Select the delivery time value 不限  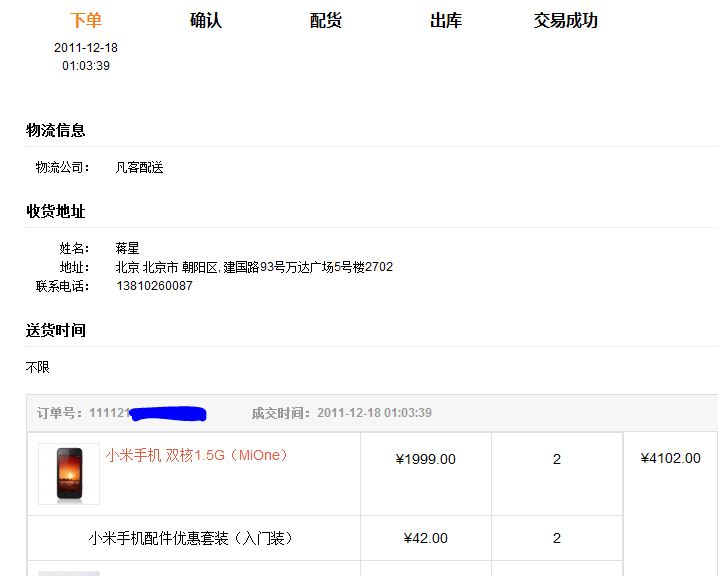pos(38,367)
